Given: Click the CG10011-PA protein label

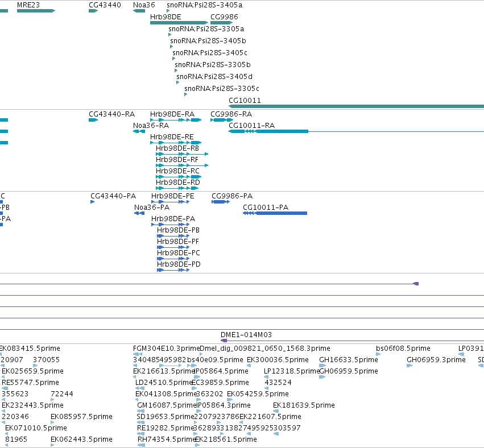Looking at the screenshot, I should (x=266, y=208).
